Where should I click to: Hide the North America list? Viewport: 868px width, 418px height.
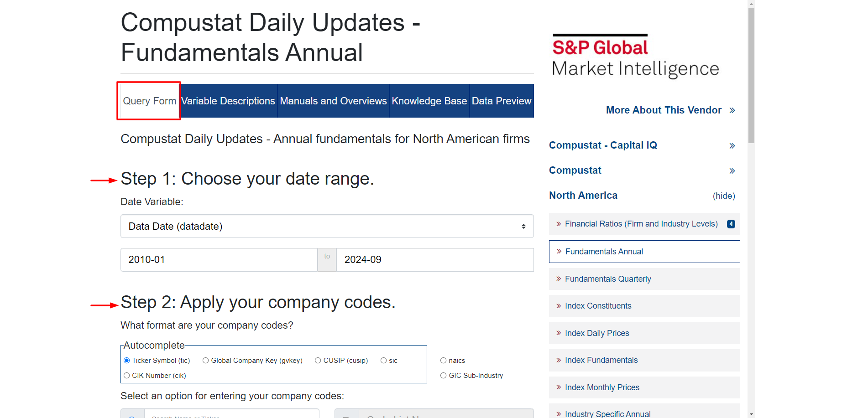(724, 196)
